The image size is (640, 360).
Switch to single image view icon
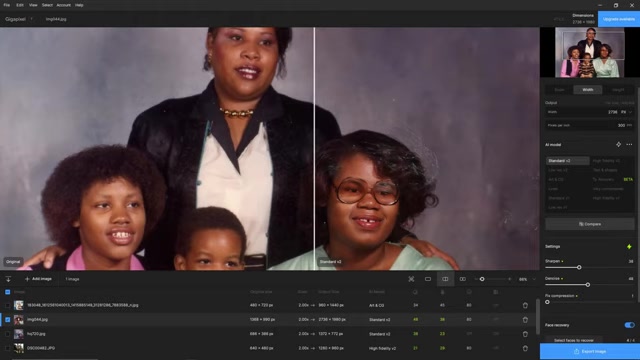pyautogui.click(x=428, y=279)
